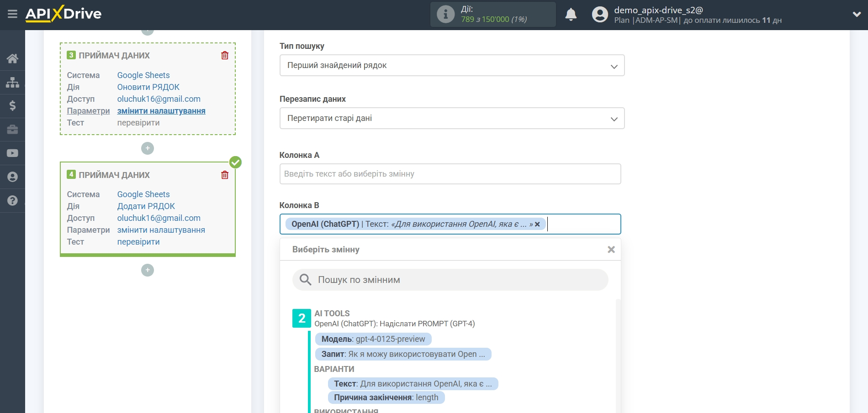The image size is (868, 413).
Task: Open the Home sidebar icon
Action: click(x=12, y=58)
